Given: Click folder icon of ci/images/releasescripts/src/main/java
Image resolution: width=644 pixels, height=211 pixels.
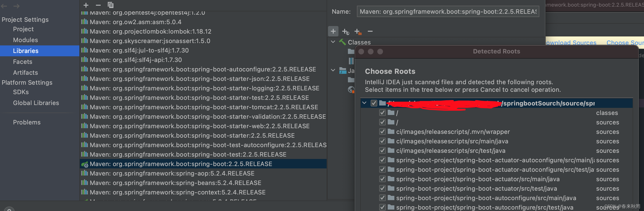Looking at the screenshot, I should click(391, 141).
